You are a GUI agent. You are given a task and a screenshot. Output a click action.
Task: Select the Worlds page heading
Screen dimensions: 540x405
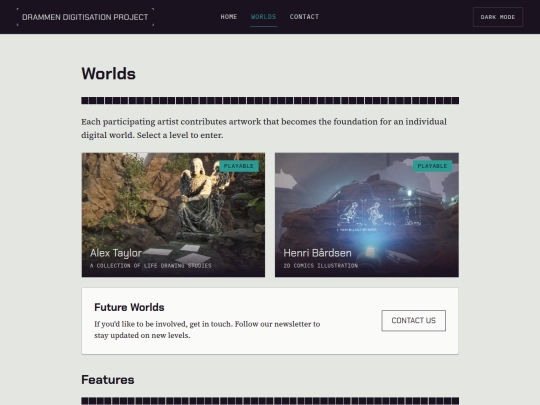[108, 74]
